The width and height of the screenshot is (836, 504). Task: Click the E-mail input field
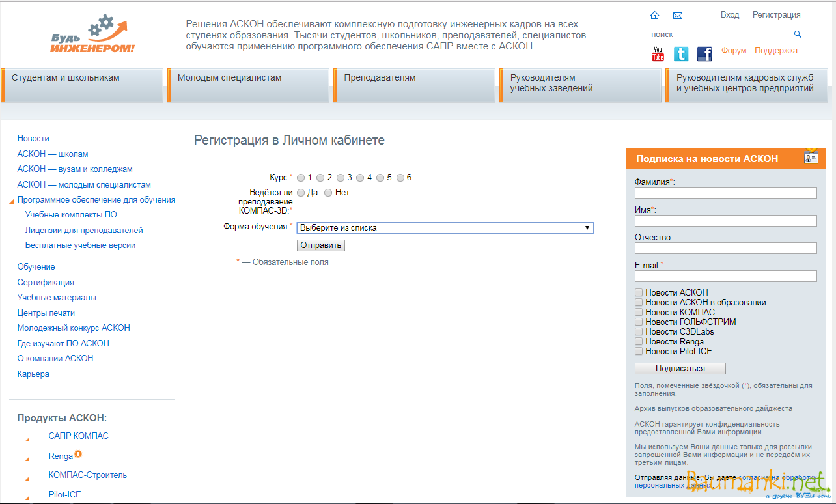click(x=726, y=276)
